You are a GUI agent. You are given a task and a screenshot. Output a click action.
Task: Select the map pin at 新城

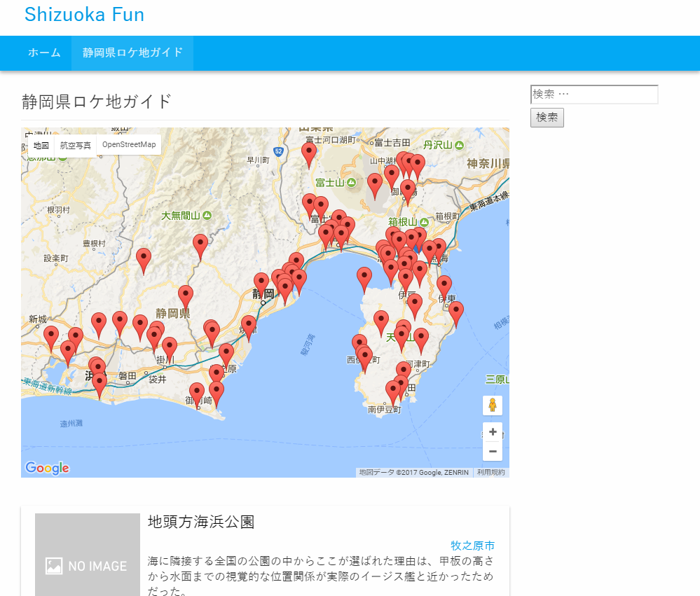51,339
